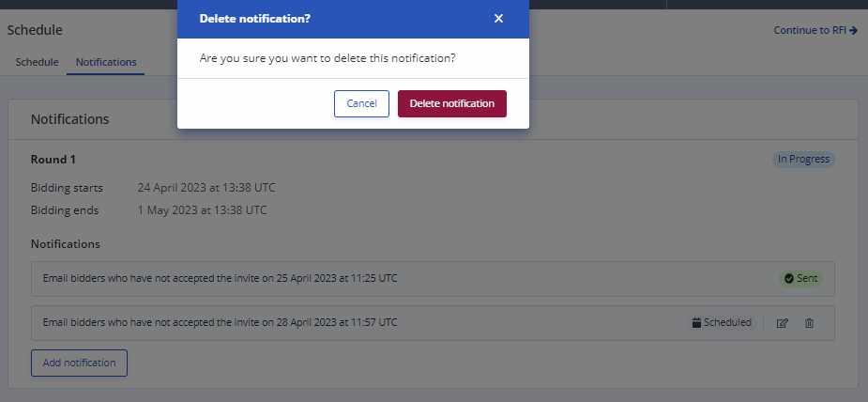Viewport: 868px width, 402px height.
Task: Select the Notifications tab
Action: pos(106,62)
